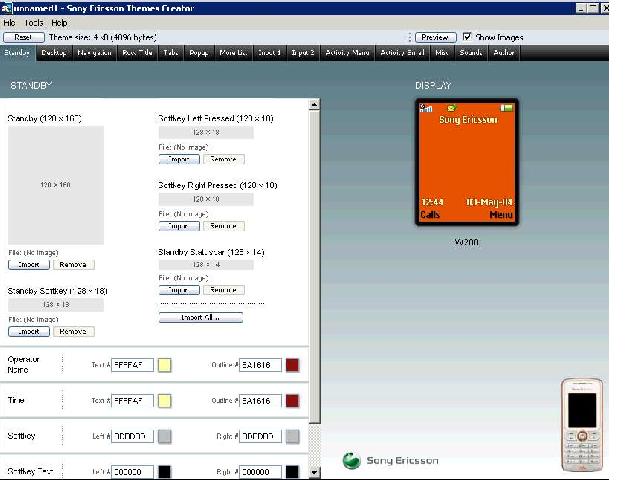Viewport: 640px width, 480px height.
Task: Edit Softkey Text right hex field
Action: click(x=260, y=472)
